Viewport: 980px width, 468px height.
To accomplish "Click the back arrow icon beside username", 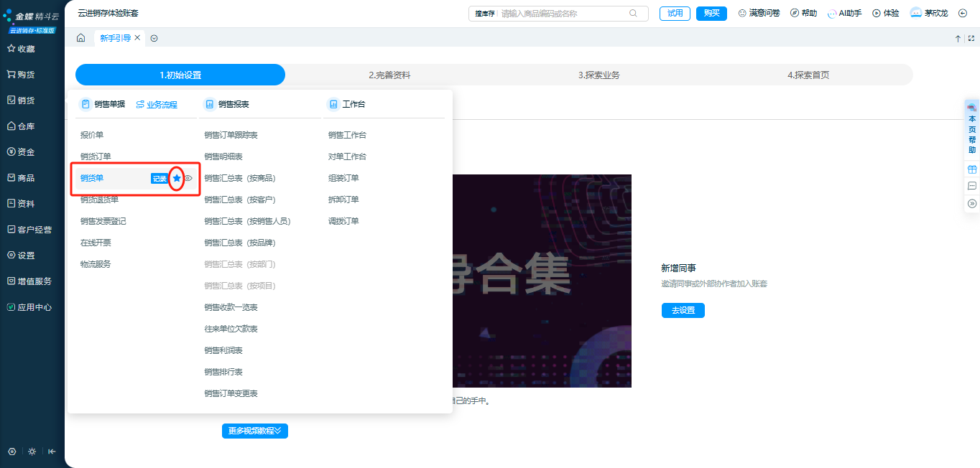I will point(963,13).
